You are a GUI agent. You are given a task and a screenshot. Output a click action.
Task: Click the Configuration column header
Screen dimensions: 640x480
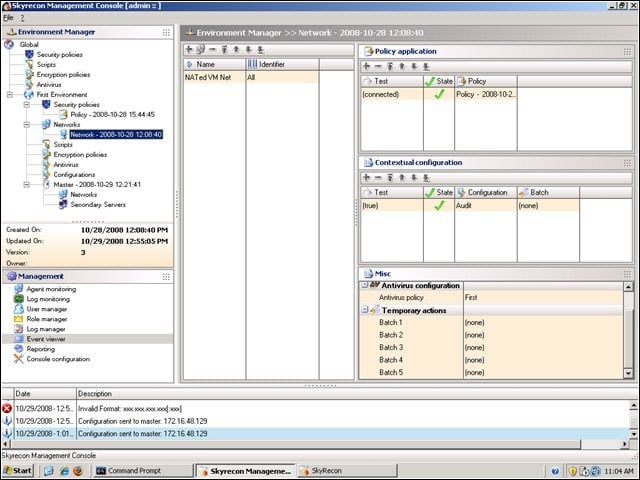[x=486, y=192]
